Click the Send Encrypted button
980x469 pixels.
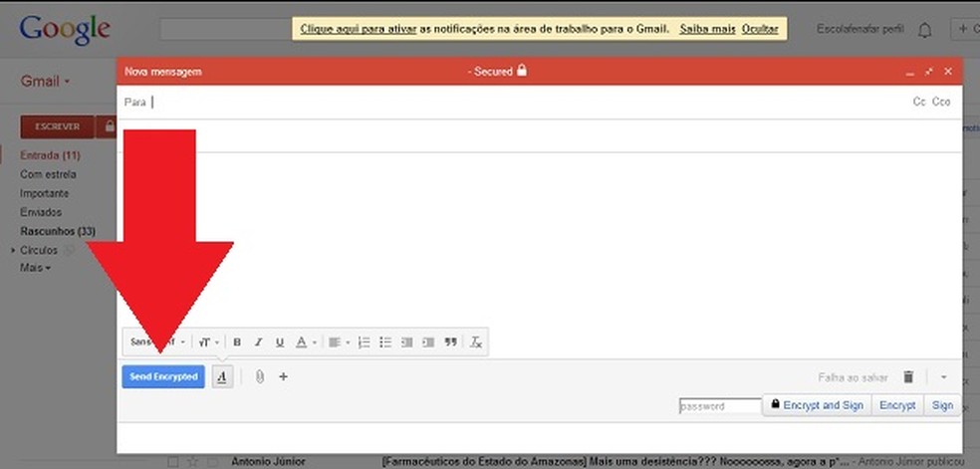(x=163, y=376)
